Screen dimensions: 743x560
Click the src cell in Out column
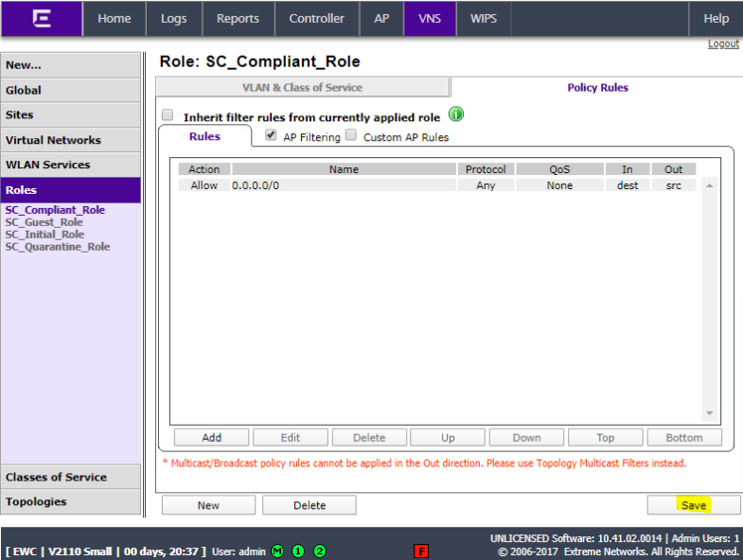click(x=673, y=185)
